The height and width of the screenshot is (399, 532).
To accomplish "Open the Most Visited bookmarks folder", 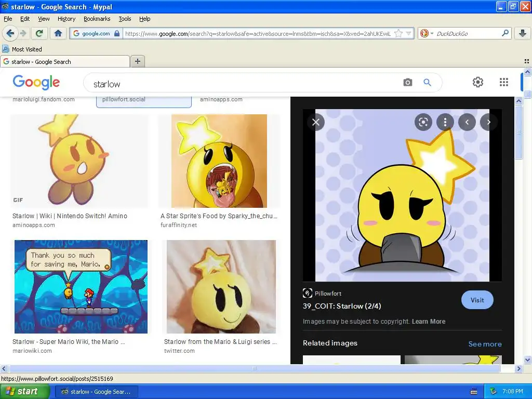I will (x=22, y=49).
